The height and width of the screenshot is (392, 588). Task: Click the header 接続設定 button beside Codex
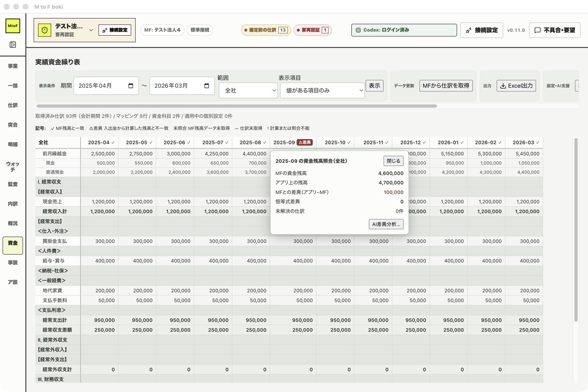pos(481,30)
